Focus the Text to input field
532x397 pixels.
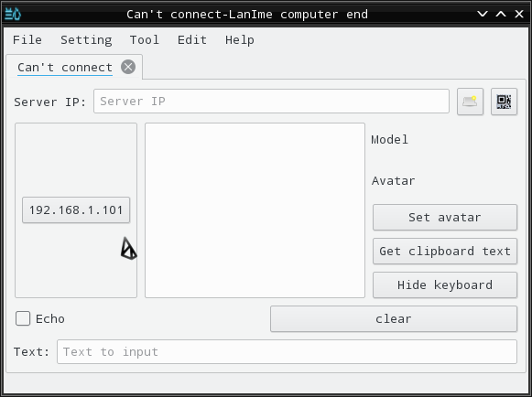pyautogui.click(x=287, y=351)
